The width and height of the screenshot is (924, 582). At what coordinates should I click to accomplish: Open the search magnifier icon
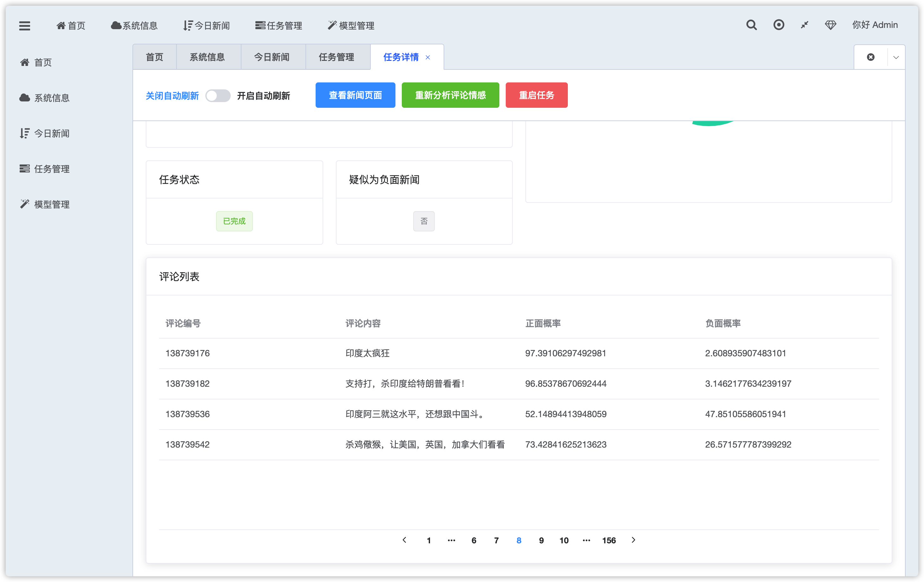click(x=751, y=25)
